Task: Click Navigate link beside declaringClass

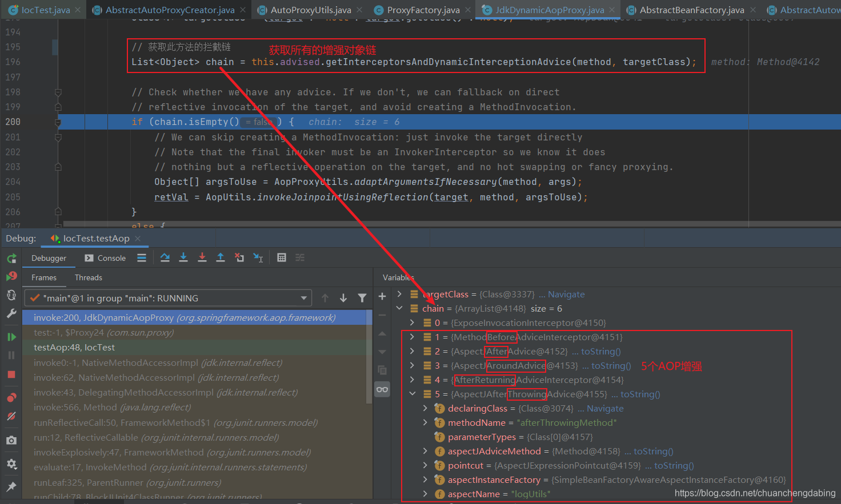Action: pyautogui.click(x=605, y=409)
